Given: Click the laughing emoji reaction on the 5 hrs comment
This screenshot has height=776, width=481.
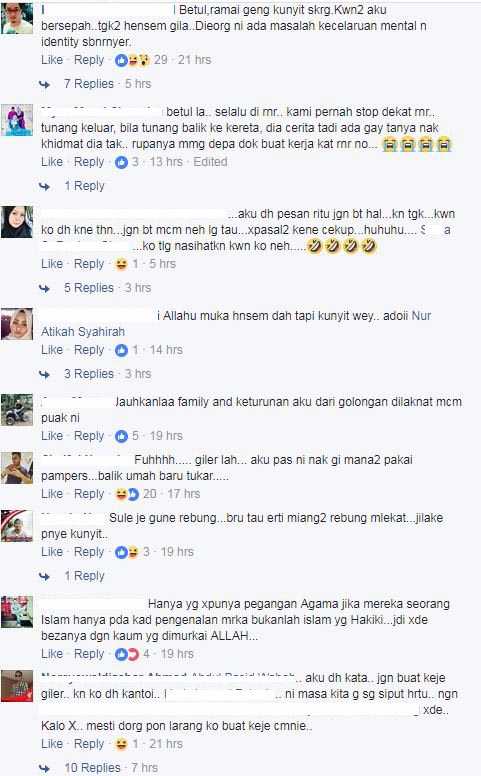Looking at the screenshot, I should tap(121, 264).
